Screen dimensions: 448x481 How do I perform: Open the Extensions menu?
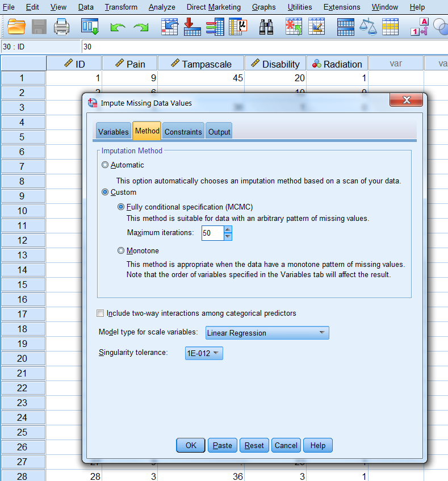[x=342, y=7]
